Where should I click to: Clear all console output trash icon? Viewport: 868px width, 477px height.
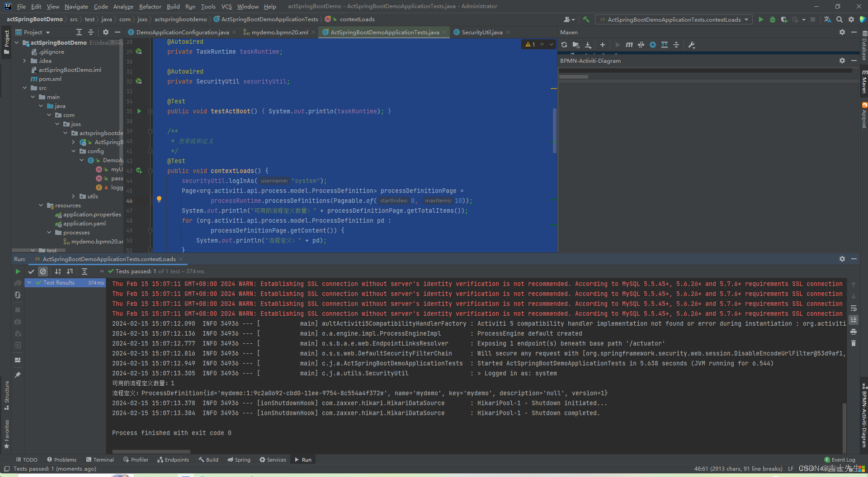pyautogui.click(x=854, y=343)
